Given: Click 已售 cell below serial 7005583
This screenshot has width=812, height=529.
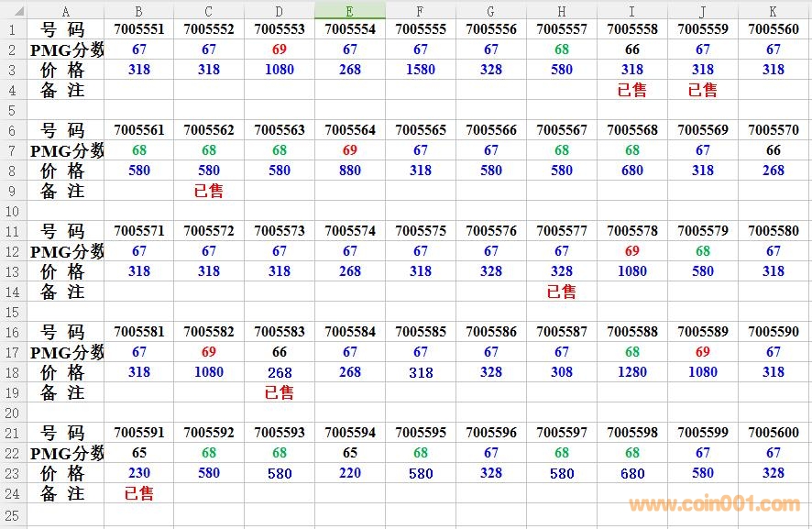Looking at the screenshot, I should point(280,392).
